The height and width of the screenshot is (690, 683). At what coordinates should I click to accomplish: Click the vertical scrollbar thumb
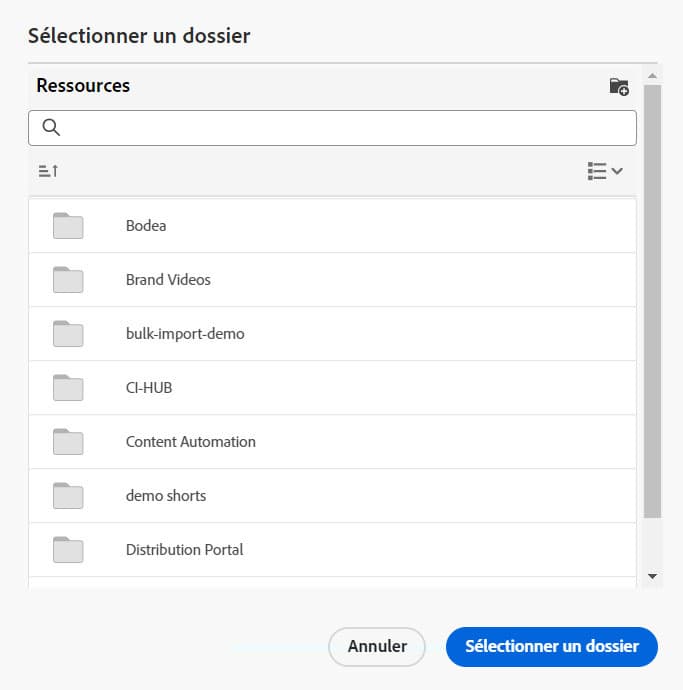pyautogui.click(x=652, y=300)
